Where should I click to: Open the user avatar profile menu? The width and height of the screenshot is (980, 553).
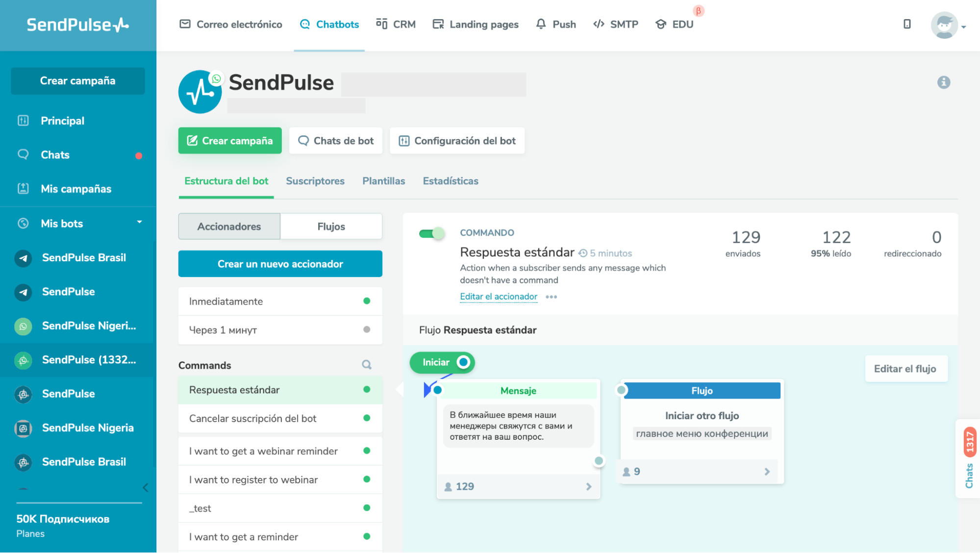click(944, 25)
